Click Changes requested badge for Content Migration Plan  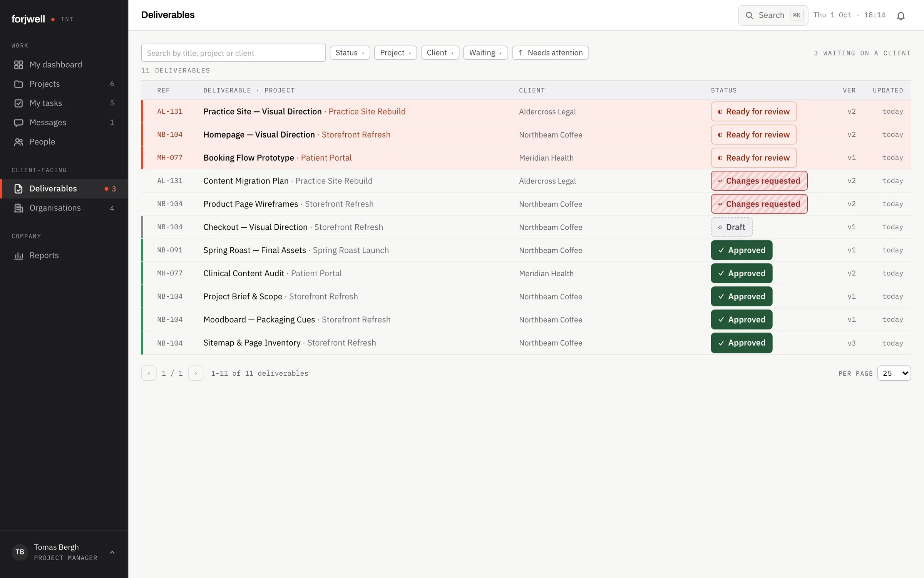click(x=759, y=181)
